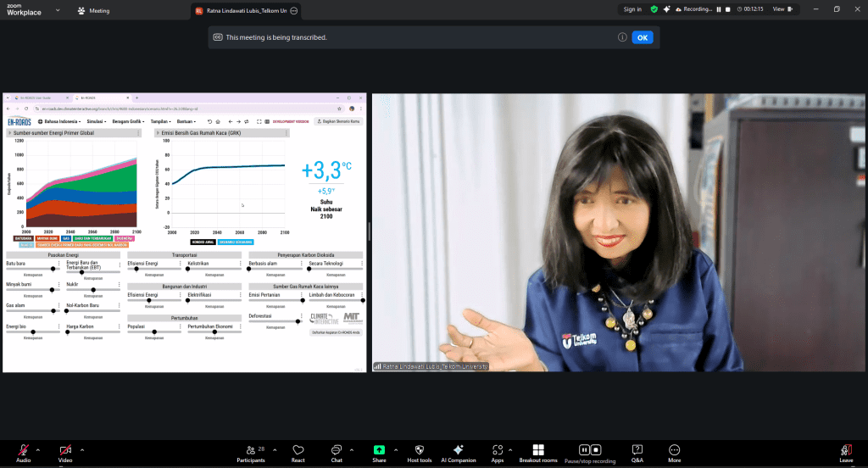The image size is (868, 468).
Task: Open the View dropdown
Action: (782, 9)
